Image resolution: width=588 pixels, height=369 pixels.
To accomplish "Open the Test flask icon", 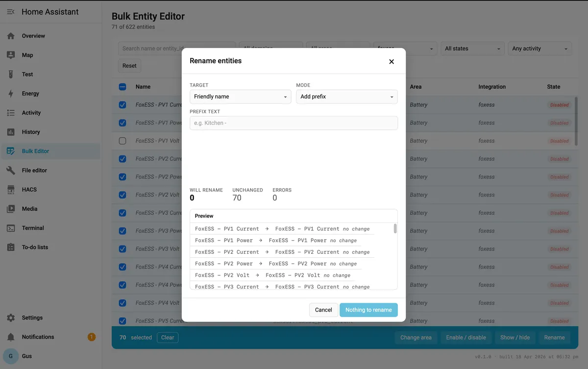I will tap(11, 74).
